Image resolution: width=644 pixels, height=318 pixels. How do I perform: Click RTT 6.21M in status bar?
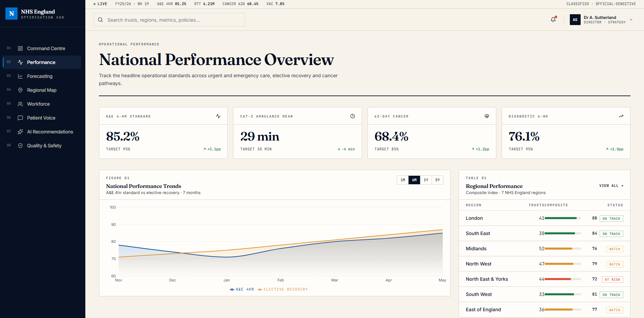pyautogui.click(x=204, y=4)
